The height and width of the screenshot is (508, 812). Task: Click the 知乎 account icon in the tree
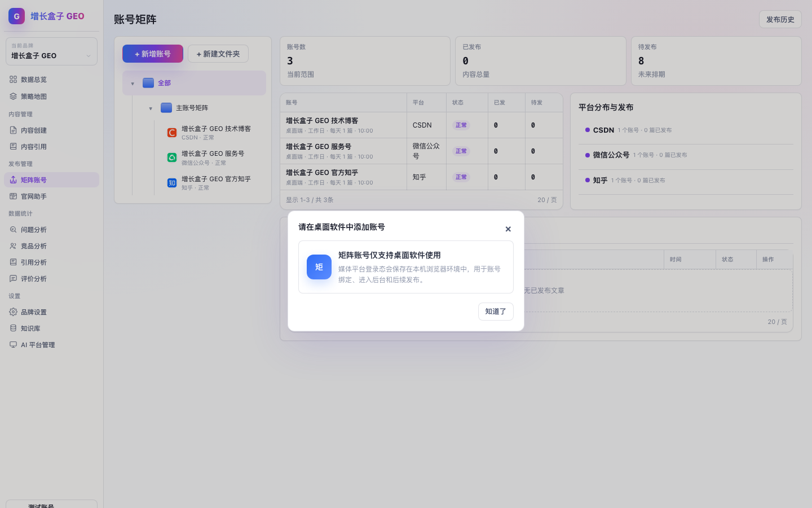tap(172, 183)
